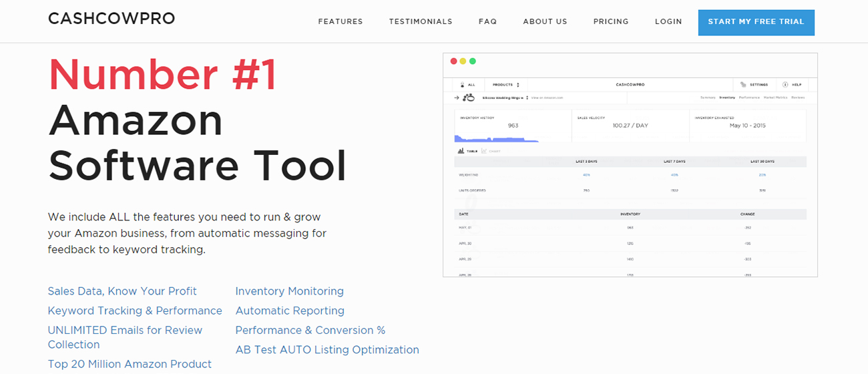Click the Inventory Monitoring feature link

pos(290,291)
